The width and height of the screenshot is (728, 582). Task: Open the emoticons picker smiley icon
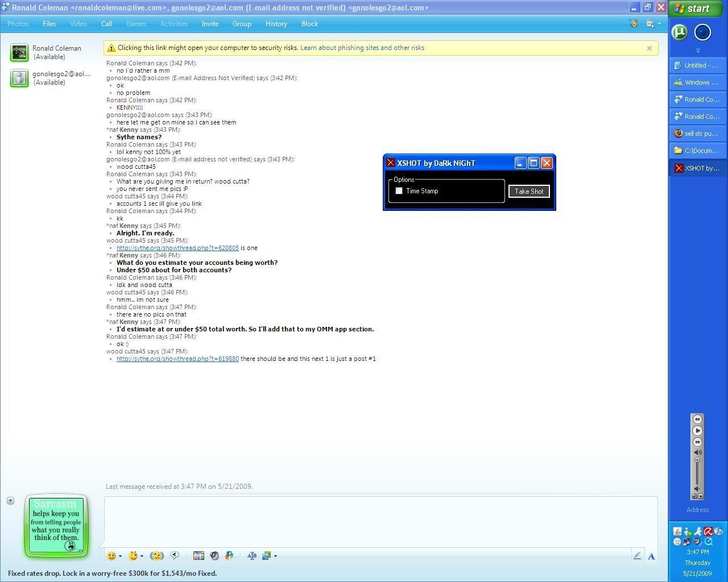[111, 556]
